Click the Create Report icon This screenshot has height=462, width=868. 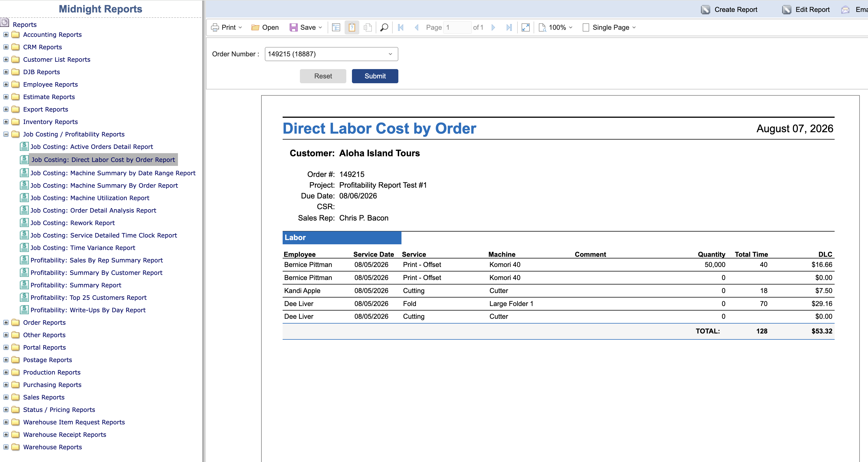point(705,9)
